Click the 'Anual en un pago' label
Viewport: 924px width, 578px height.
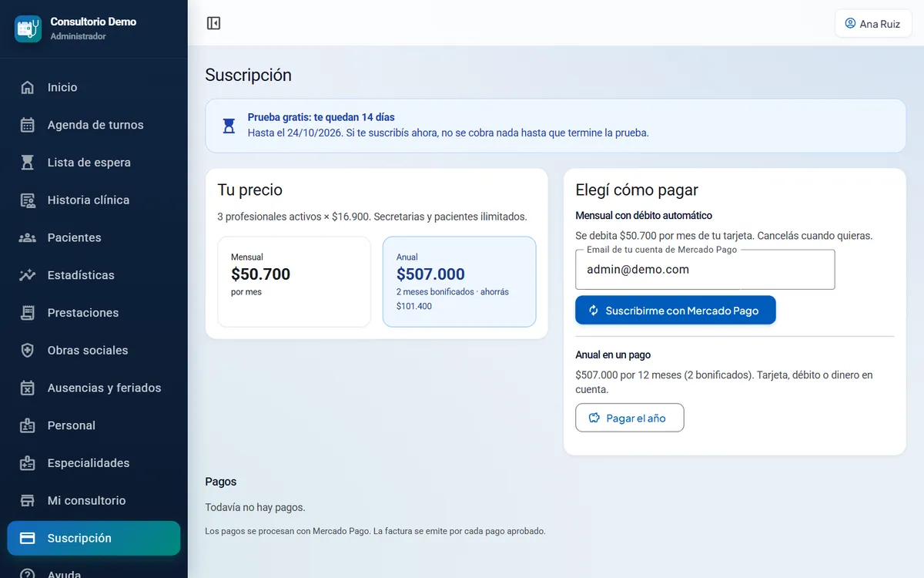(613, 355)
